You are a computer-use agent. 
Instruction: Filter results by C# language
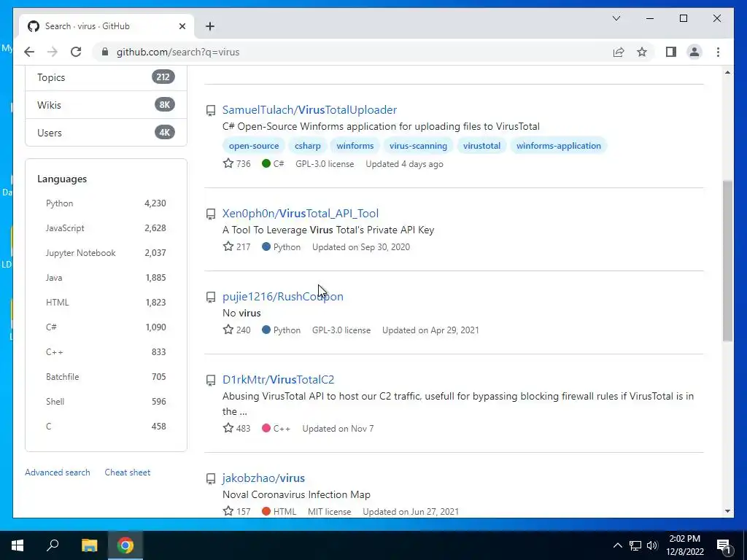point(106,327)
